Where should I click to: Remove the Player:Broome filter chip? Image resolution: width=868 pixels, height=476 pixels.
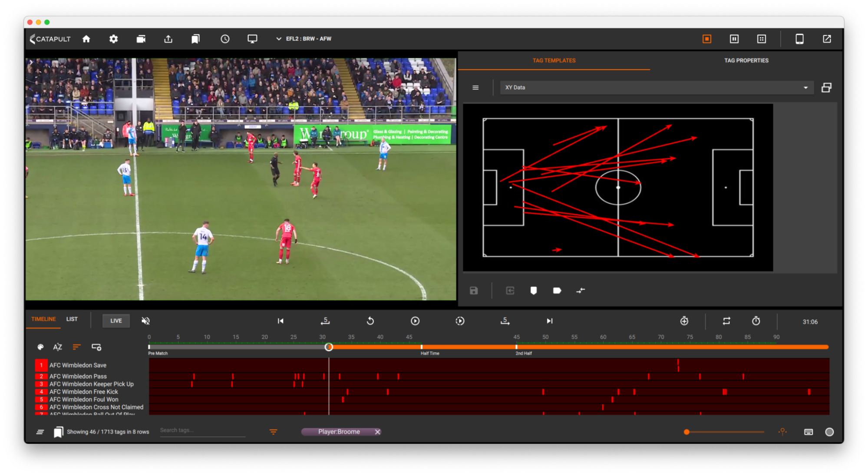pos(378,432)
